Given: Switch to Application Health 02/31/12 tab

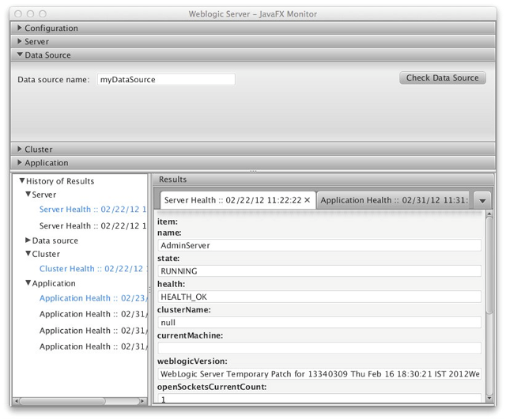Looking at the screenshot, I should coord(394,200).
